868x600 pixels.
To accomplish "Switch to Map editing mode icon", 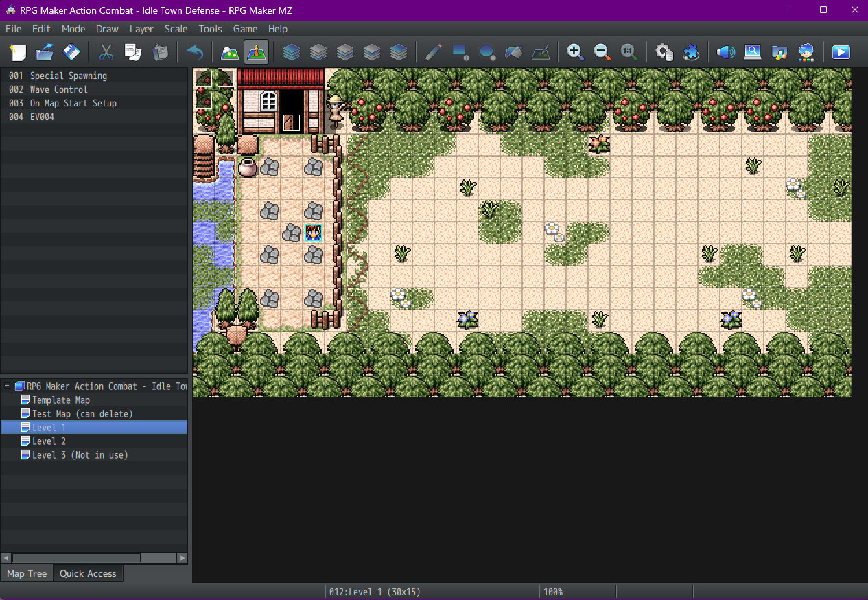I will pos(230,52).
